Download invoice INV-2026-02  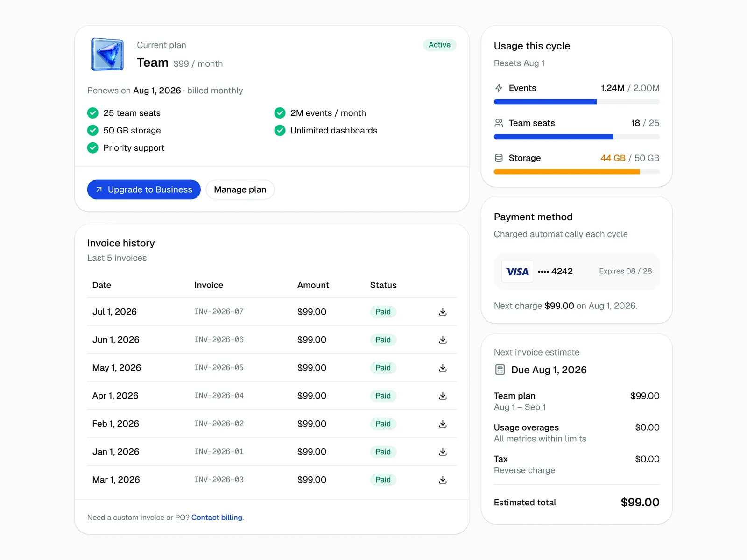click(x=443, y=424)
